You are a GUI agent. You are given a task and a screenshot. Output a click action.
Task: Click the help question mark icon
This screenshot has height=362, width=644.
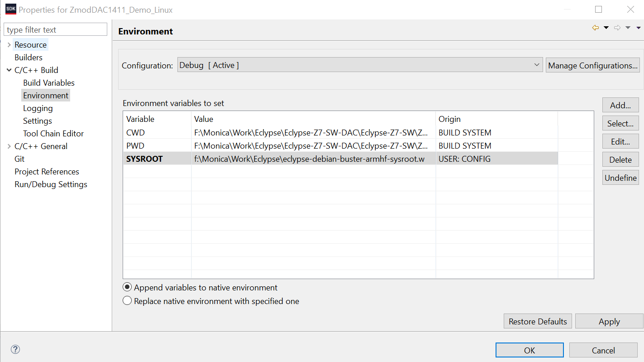(15, 349)
